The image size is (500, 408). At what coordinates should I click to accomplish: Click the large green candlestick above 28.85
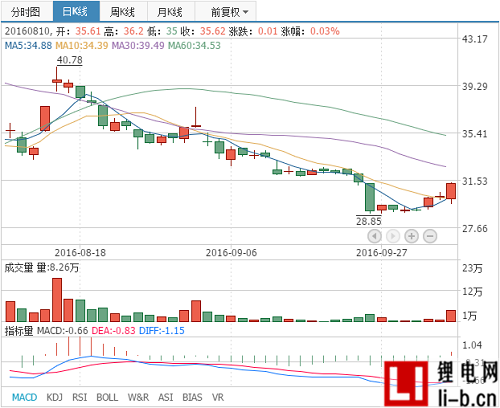pos(370,197)
